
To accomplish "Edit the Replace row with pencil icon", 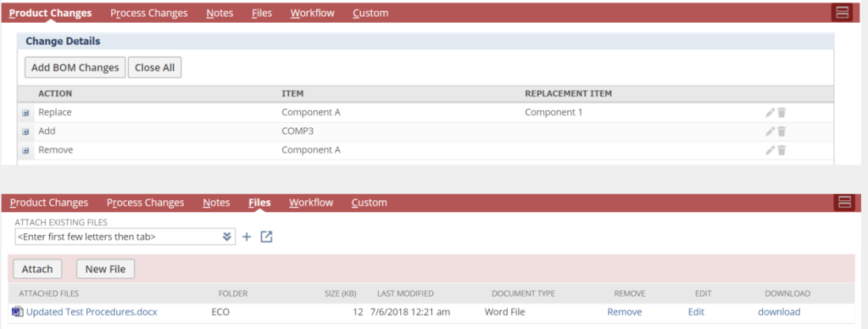I will (770, 113).
